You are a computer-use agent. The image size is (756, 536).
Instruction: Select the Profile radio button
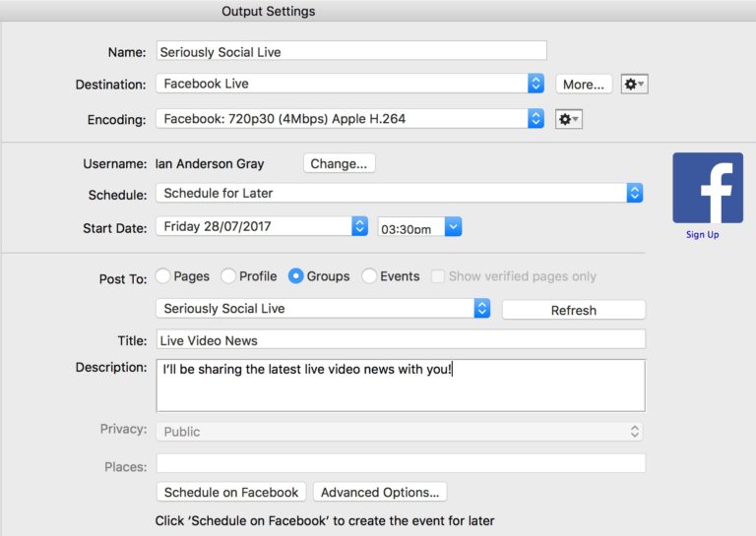[228, 276]
